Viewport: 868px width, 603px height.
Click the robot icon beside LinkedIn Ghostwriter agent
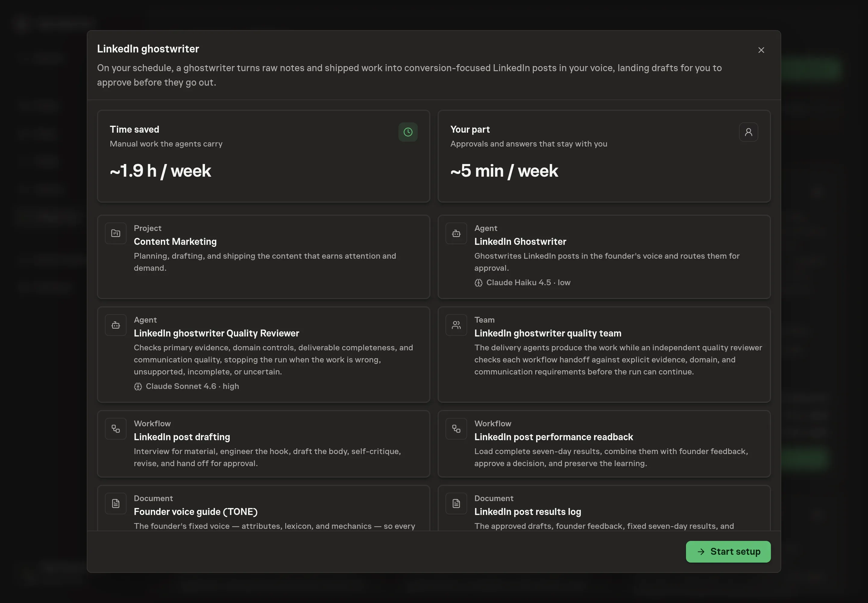[x=456, y=233]
